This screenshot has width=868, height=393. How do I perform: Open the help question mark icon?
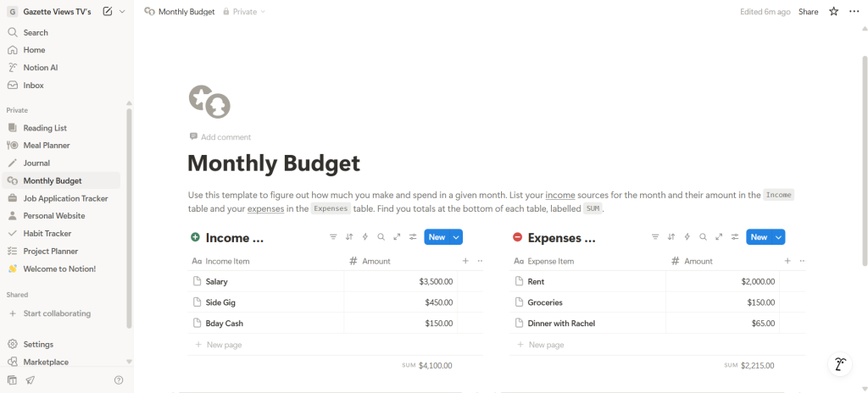[x=119, y=380]
